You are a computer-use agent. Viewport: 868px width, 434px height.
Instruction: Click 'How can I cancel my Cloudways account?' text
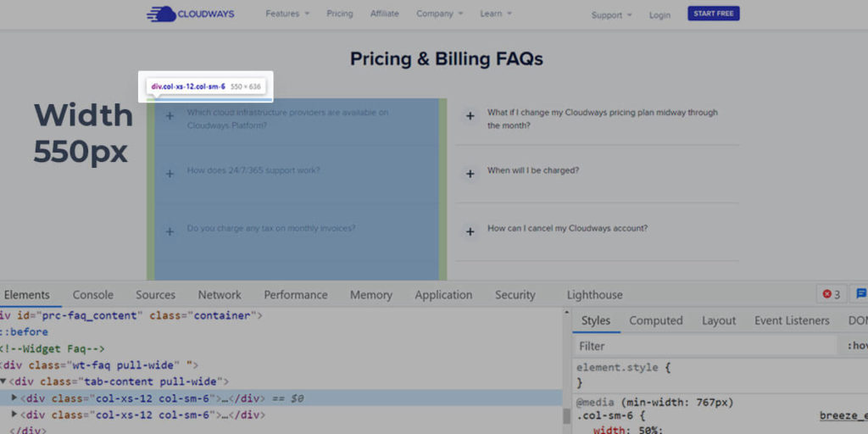tap(567, 228)
